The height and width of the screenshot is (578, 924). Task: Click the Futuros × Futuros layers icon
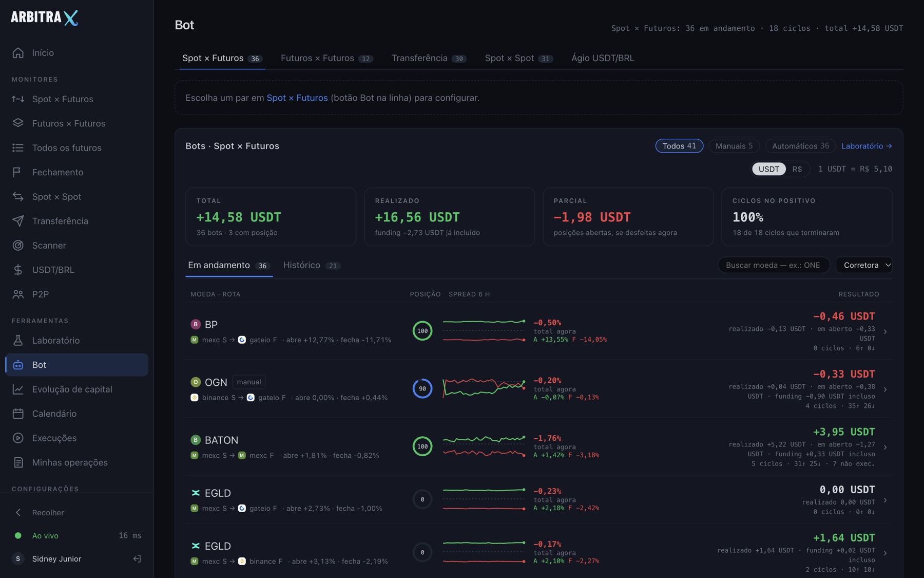tap(18, 123)
